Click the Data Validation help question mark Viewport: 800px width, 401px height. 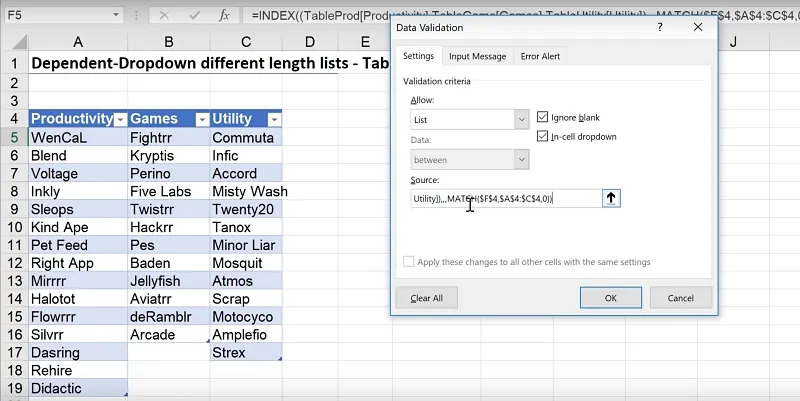point(660,29)
